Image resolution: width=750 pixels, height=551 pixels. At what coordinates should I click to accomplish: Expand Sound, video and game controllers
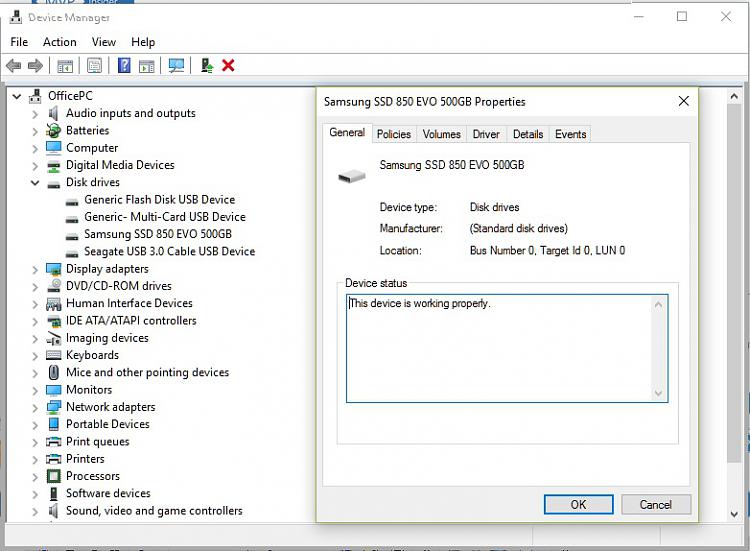click(35, 511)
